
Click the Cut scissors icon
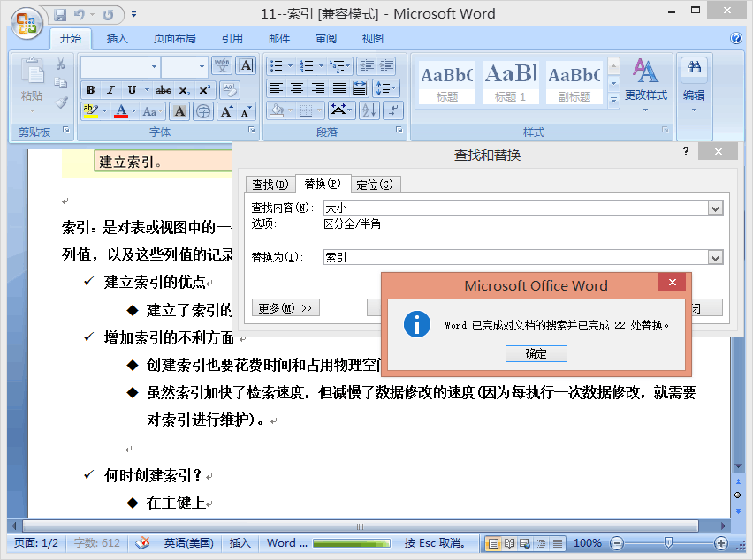(x=60, y=64)
